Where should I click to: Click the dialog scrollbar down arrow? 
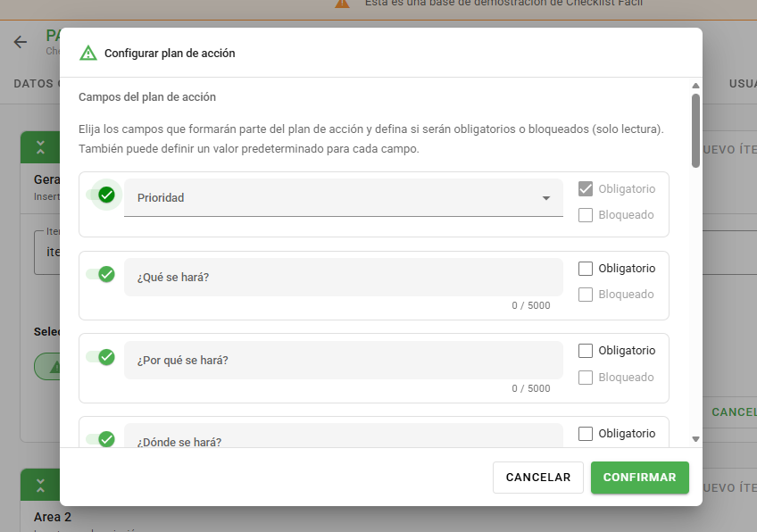coord(695,439)
